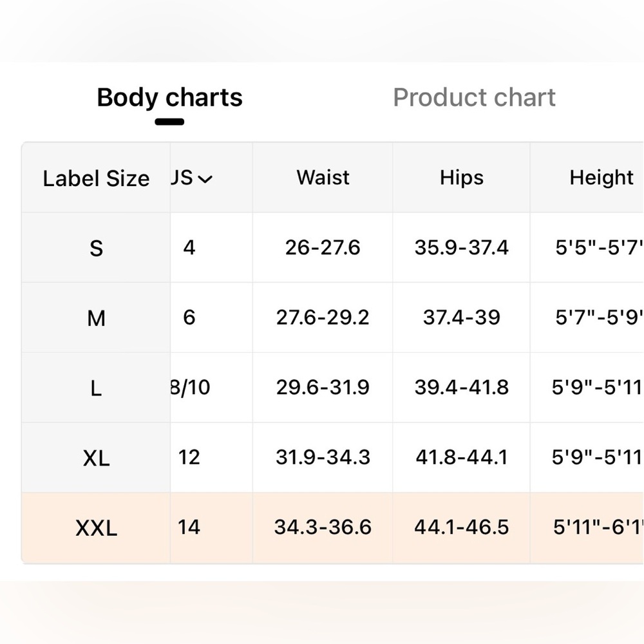Click the Label Size column header
Screen dimensions: 644x644
(x=96, y=178)
